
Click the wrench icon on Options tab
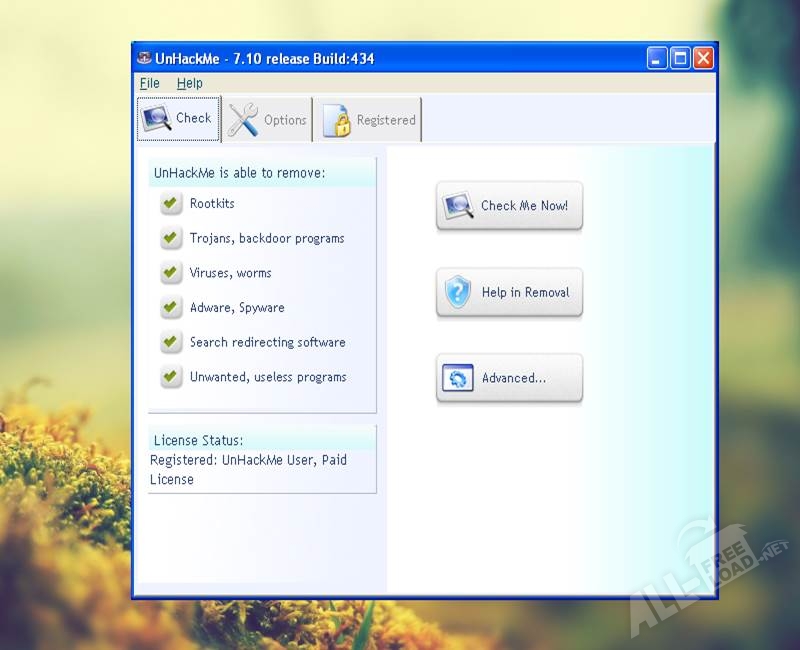coord(242,120)
